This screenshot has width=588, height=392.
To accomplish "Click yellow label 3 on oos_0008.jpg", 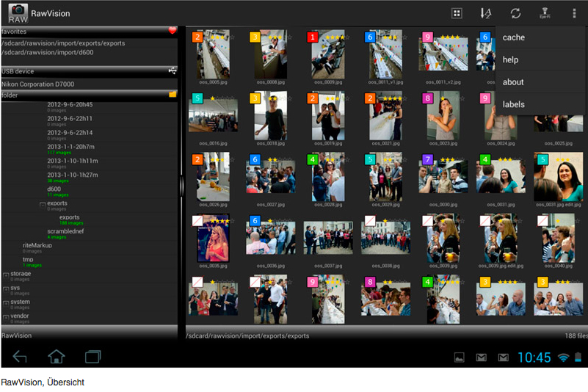I will point(255,37).
